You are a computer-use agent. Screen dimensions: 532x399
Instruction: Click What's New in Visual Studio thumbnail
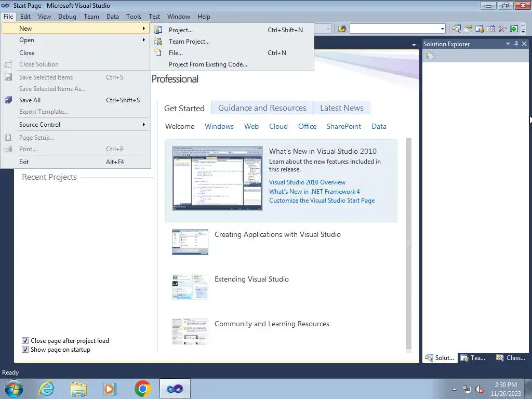coord(217,178)
